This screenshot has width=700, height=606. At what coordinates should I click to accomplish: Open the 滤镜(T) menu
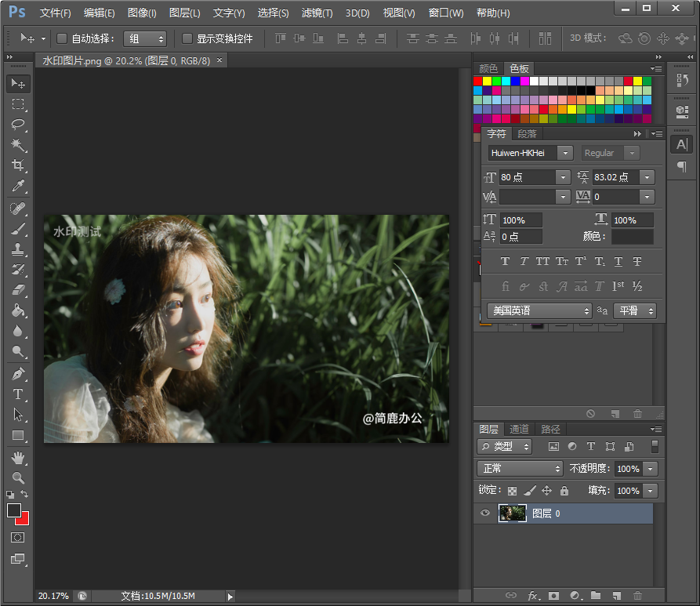[x=317, y=13]
